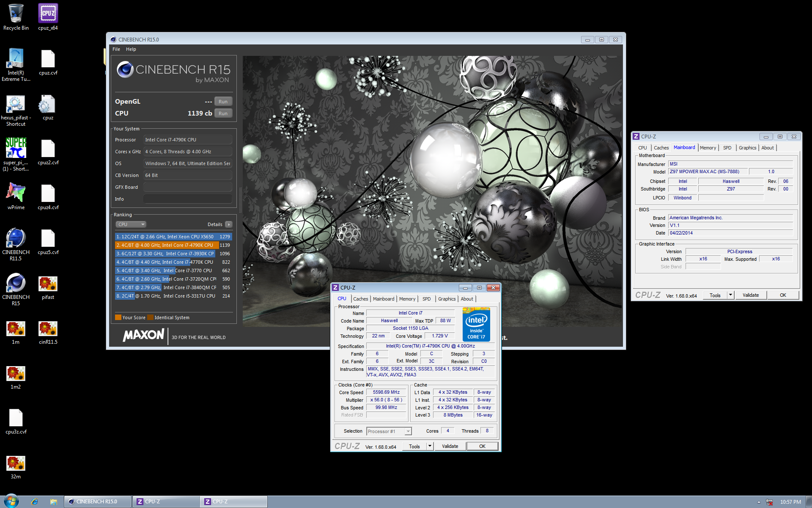Select the pifast image icon
Viewport: 812px width, 508px height.
48,287
